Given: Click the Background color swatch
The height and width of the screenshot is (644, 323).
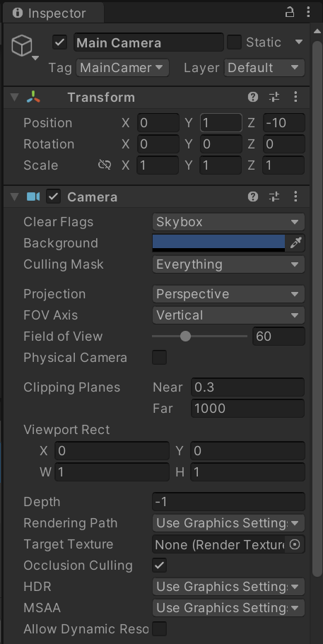Looking at the screenshot, I should [218, 243].
